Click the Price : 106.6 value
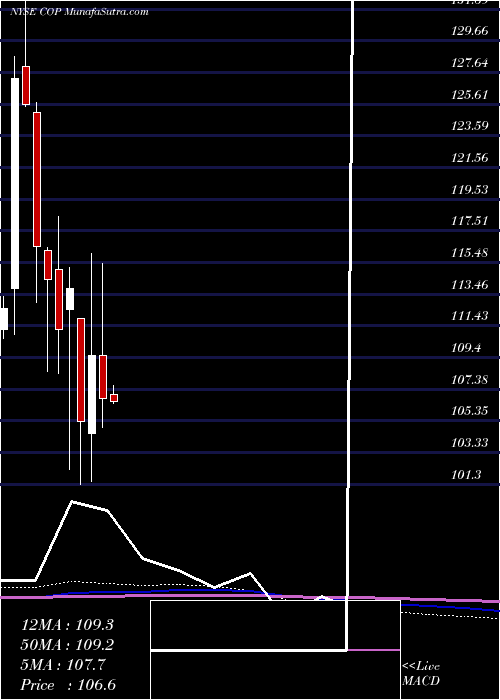This screenshot has width=500, height=700. tap(68, 685)
